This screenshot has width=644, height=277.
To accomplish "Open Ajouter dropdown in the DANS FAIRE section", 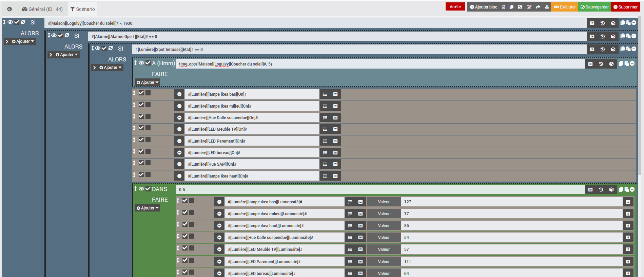I will 147,208.
